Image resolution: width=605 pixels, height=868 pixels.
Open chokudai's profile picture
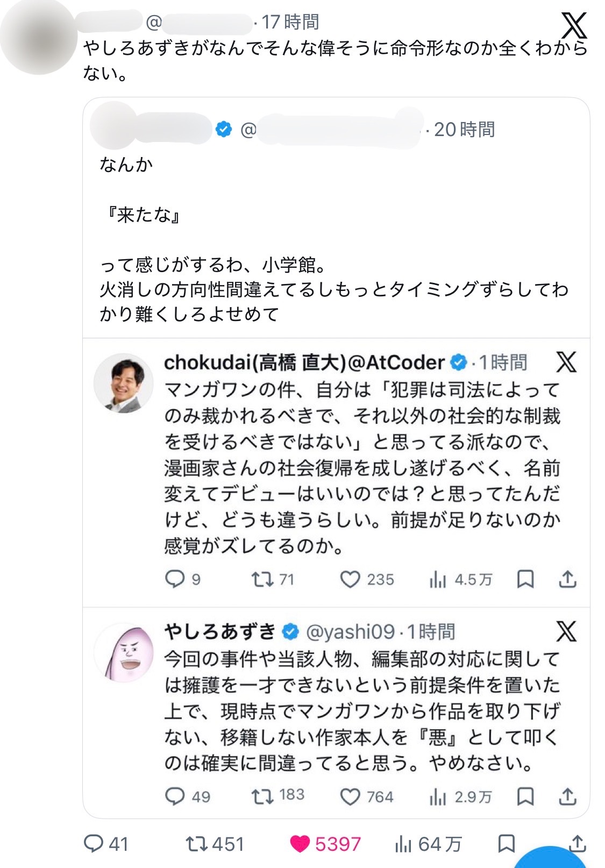[x=123, y=383]
